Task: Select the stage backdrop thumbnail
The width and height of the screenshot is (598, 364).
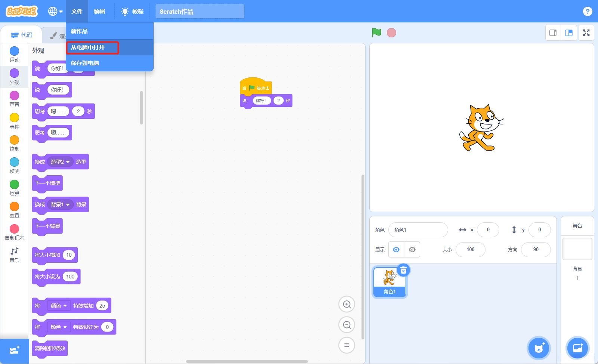Action: click(577, 249)
